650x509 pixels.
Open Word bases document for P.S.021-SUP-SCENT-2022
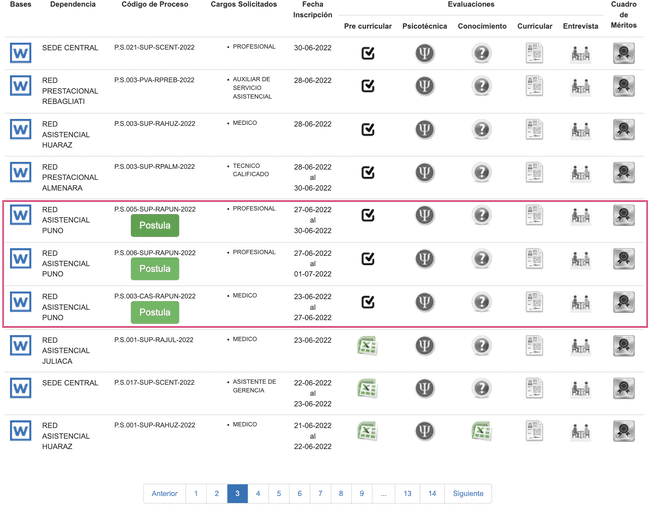(x=20, y=53)
